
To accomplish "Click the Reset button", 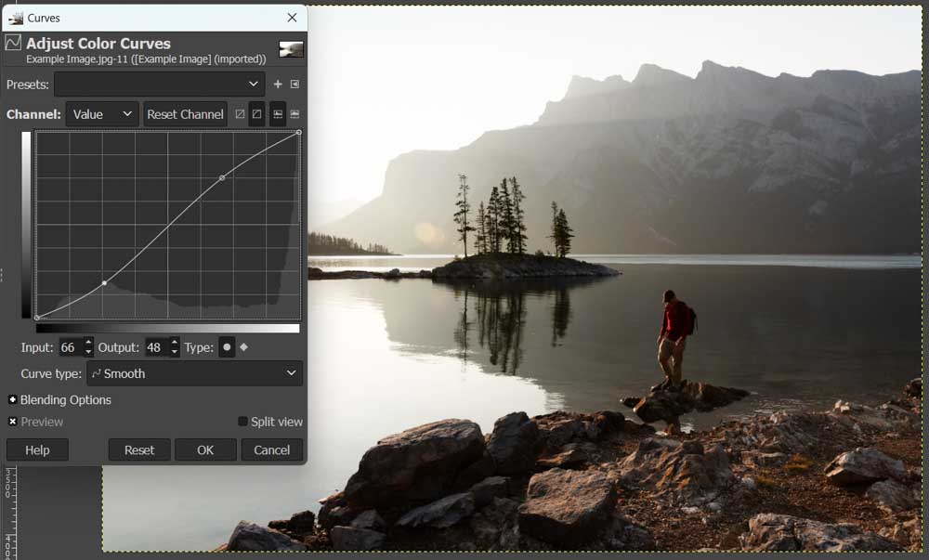I will point(139,449).
